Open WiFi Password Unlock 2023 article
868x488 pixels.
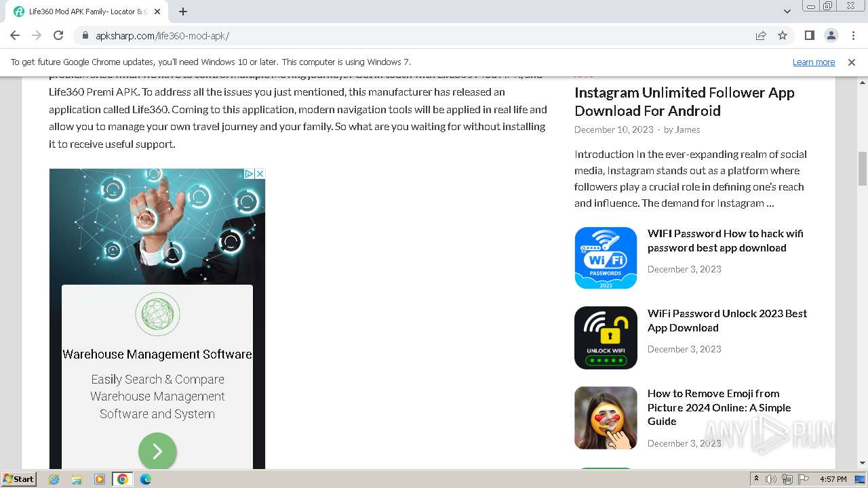tap(727, 321)
